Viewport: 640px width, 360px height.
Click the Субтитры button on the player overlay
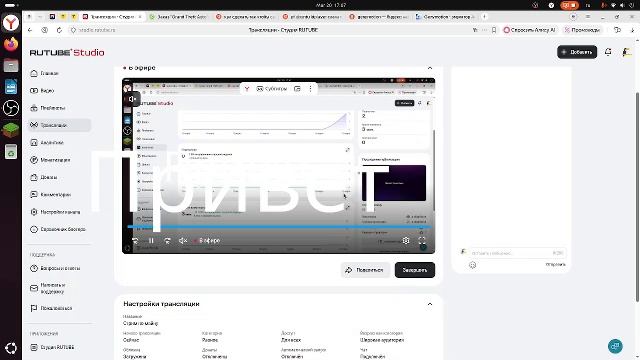271,89
